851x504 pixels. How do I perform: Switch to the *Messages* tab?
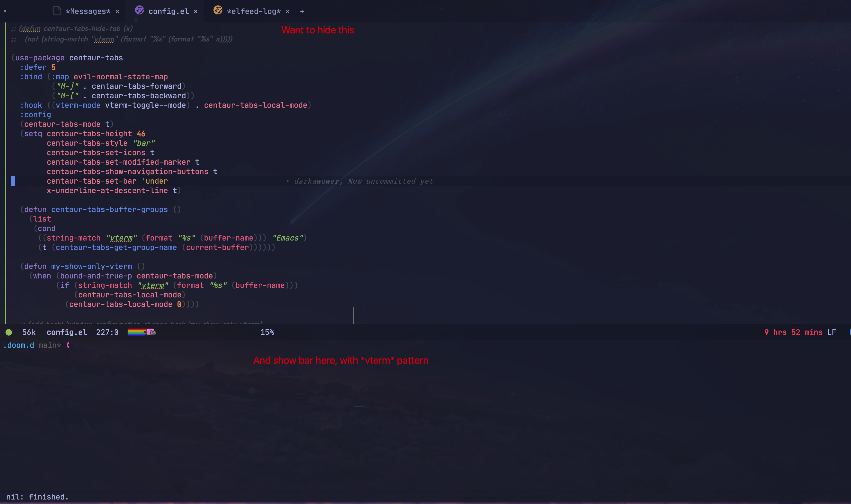tap(88, 11)
